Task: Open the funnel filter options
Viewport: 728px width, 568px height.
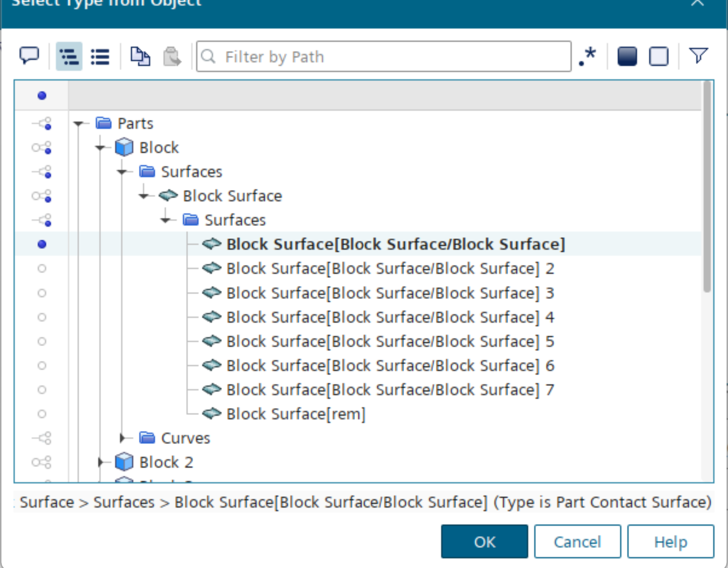Action: [698, 56]
